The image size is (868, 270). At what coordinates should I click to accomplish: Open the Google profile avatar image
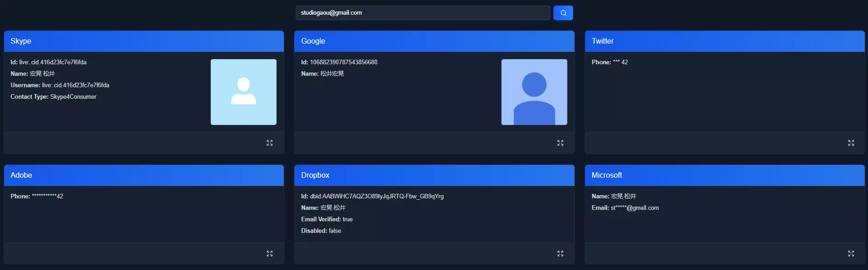click(534, 92)
